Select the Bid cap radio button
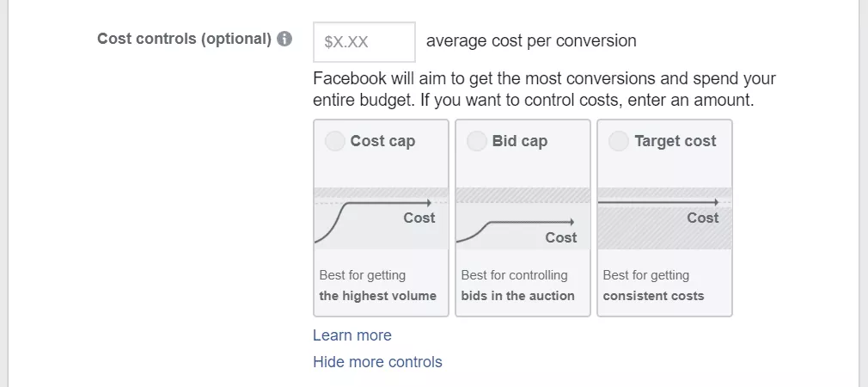This screenshot has height=387, width=868. click(477, 142)
